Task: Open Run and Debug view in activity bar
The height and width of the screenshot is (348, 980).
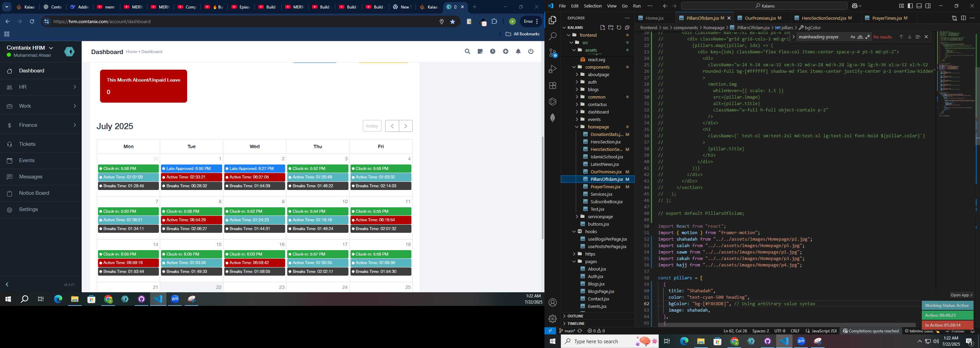Action: click(x=553, y=69)
